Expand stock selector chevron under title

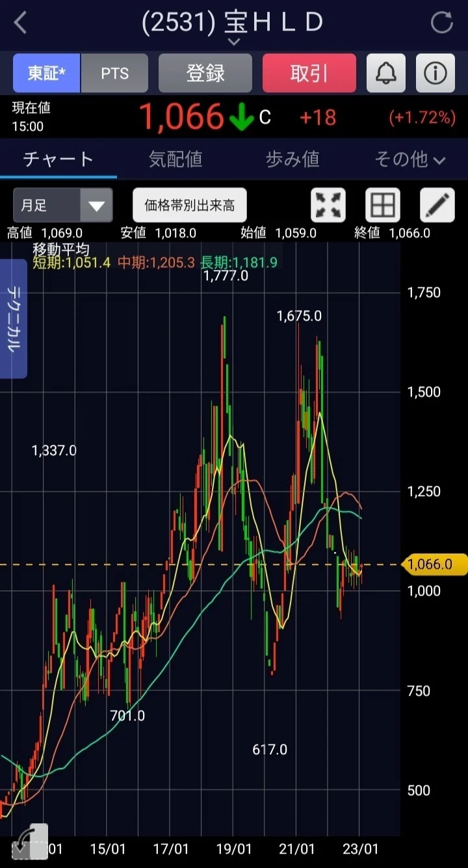pos(234,42)
